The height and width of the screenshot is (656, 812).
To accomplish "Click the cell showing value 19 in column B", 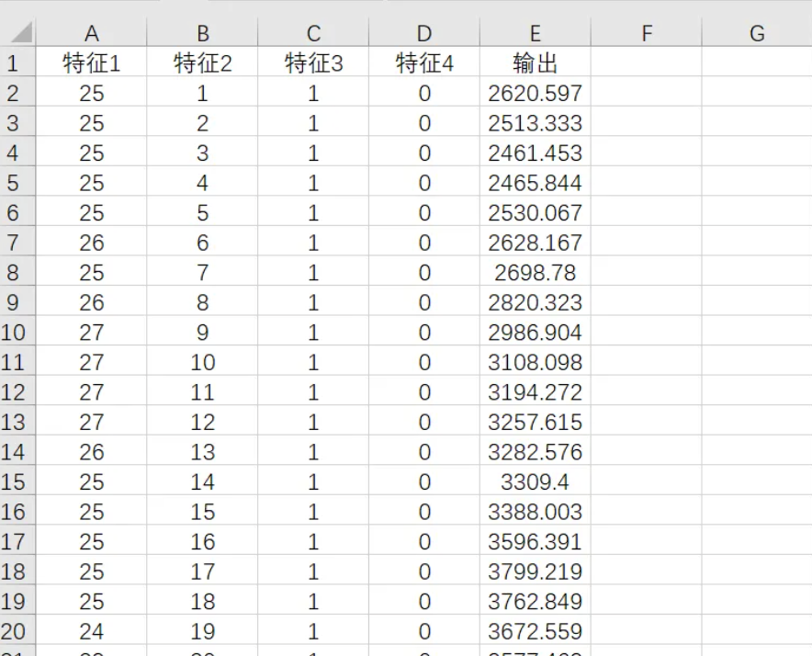I will pos(202,631).
